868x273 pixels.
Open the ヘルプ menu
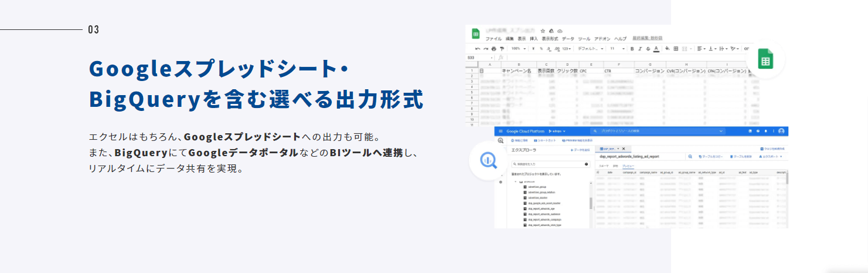click(x=620, y=39)
